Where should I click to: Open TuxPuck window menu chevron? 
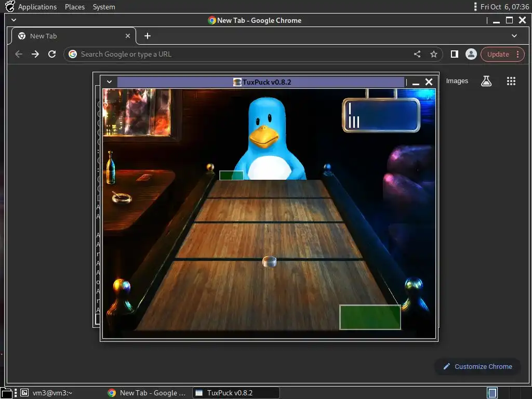click(x=109, y=82)
